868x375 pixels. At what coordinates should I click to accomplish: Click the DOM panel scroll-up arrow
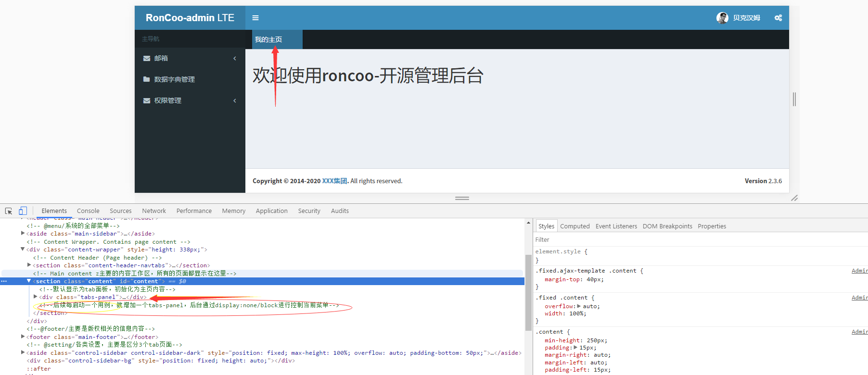click(528, 223)
